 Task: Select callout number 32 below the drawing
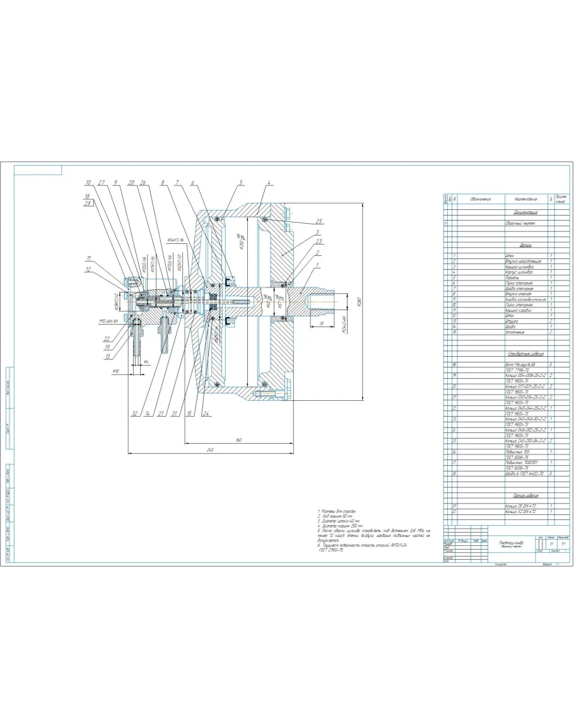(134, 414)
